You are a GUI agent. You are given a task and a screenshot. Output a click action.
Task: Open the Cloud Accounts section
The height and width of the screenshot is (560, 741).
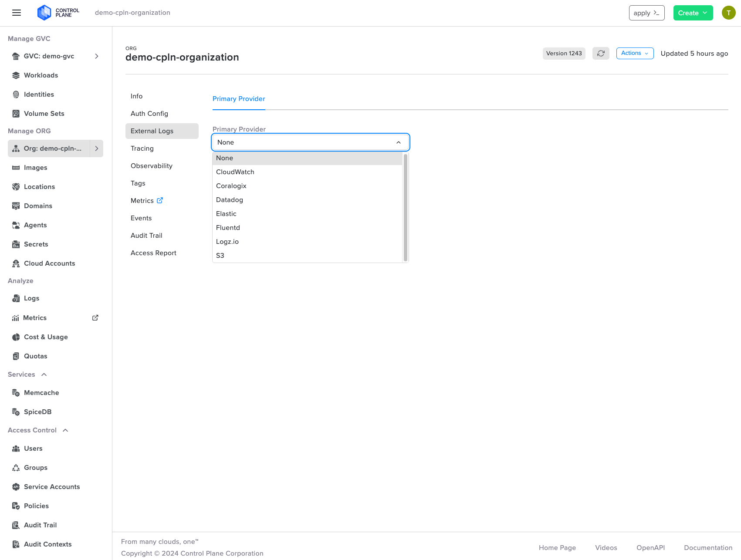[49, 263]
